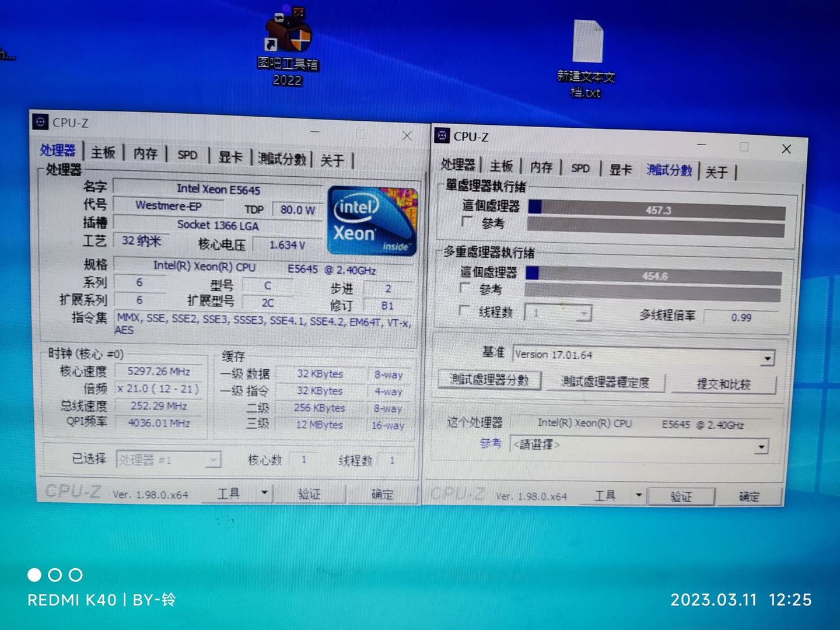
Task: Open 关于 tab in left CPU-Z window
Action: 332,160
